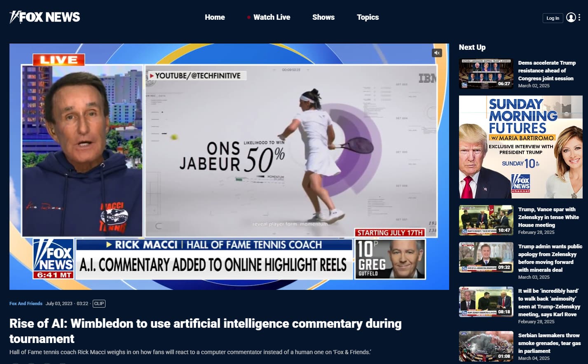Image resolution: width=588 pixels, height=364 pixels.
Task: Open Dems accelerate Trump resistance video thumbnail
Action: coord(486,74)
